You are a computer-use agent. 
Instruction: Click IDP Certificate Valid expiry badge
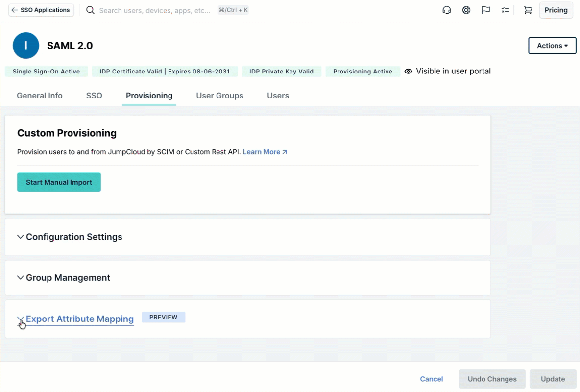point(165,72)
